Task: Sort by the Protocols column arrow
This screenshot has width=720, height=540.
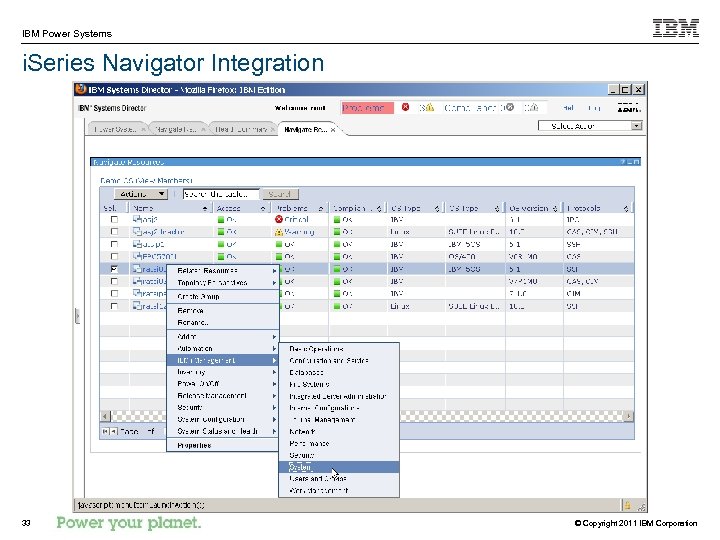Action: (x=626, y=208)
